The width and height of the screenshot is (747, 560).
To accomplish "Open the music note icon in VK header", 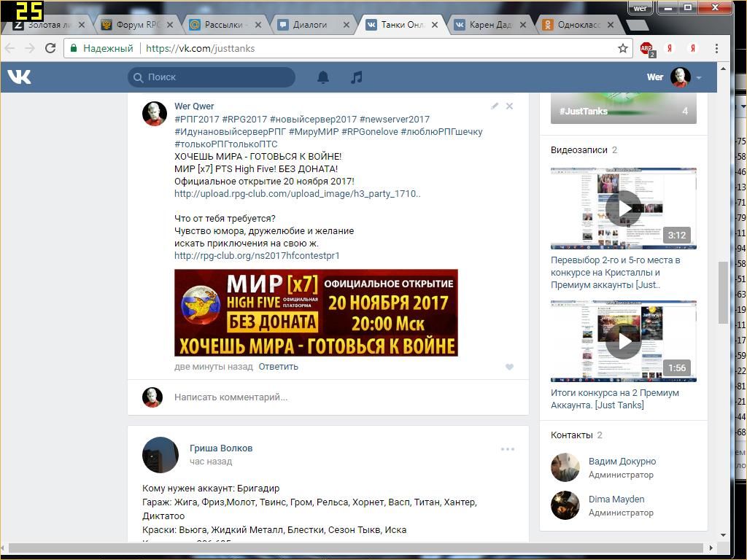I will click(356, 77).
